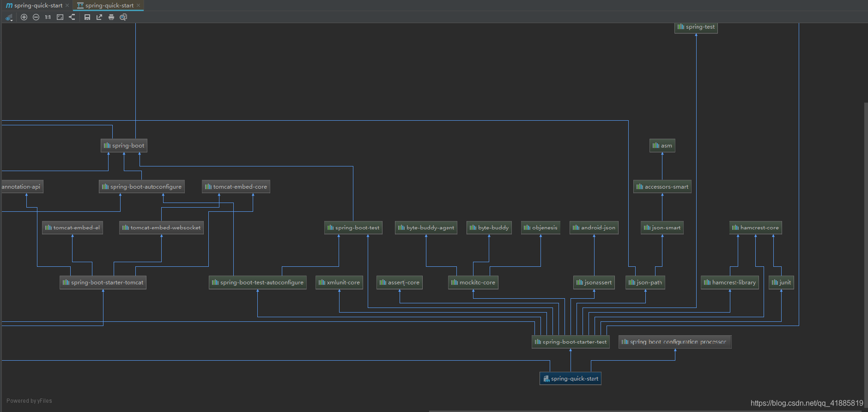Viewport: 868px width, 412px height.
Task: Select the json-smart node
Action: pos(662,228)
